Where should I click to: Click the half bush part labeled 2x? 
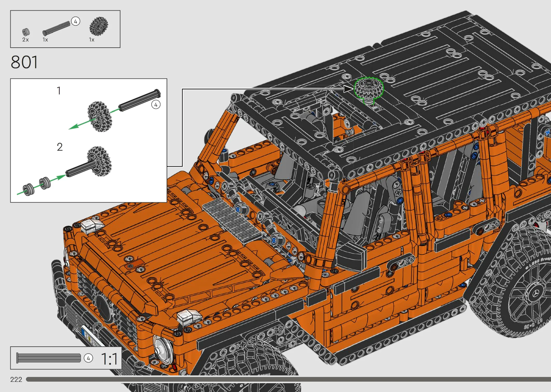[26, 32]
